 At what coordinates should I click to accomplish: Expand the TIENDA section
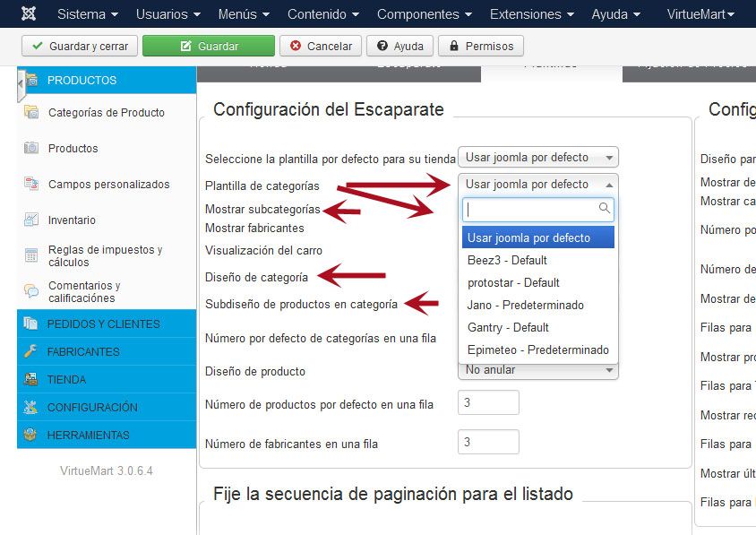[x=107, y=380]
